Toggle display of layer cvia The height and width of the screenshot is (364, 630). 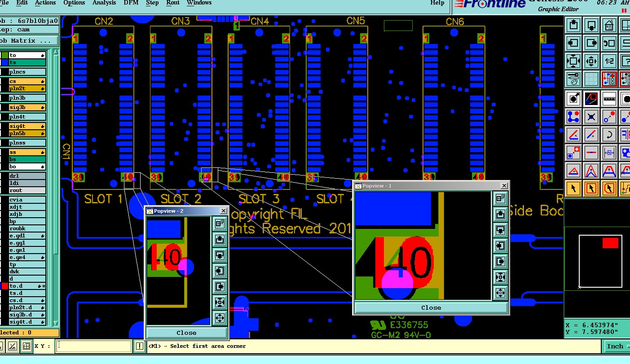pyautogui.click(x=27, y=200)
